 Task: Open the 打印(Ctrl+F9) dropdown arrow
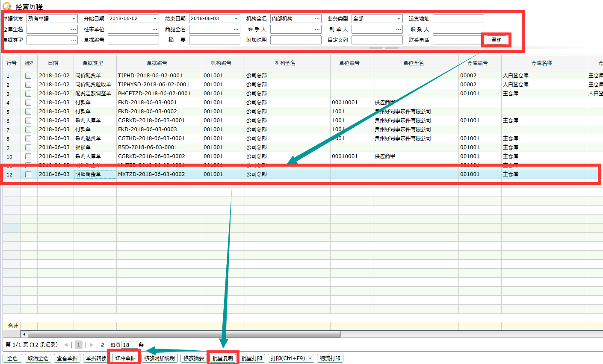[310, 358]
